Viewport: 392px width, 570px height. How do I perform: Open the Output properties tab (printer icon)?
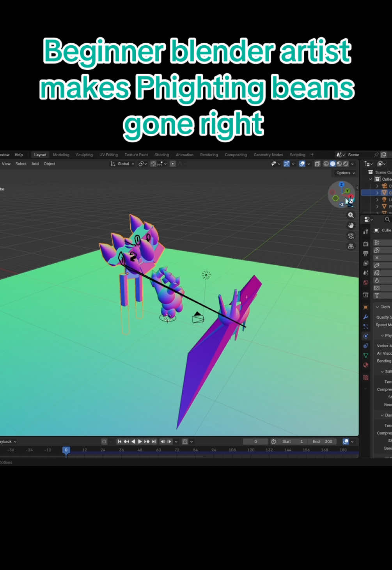pos(365,254)
